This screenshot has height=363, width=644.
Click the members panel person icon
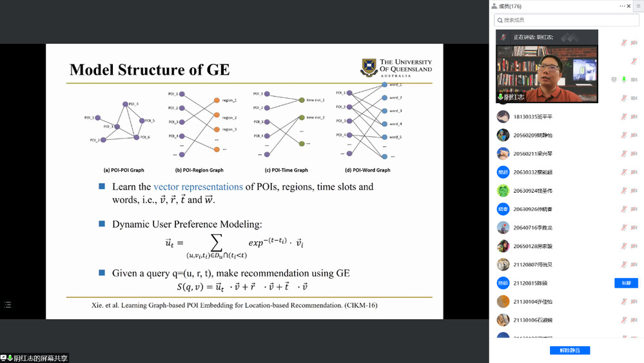pos(494,6)
